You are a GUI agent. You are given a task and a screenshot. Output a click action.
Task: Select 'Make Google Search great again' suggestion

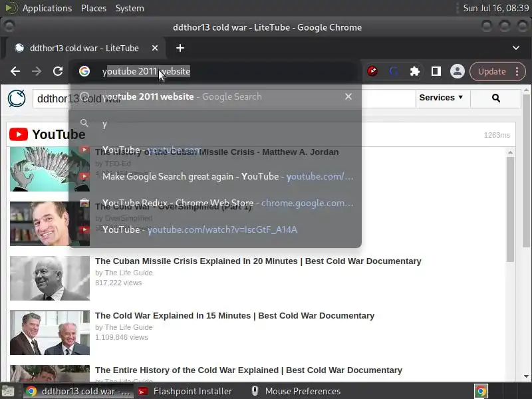coord(215,176)
